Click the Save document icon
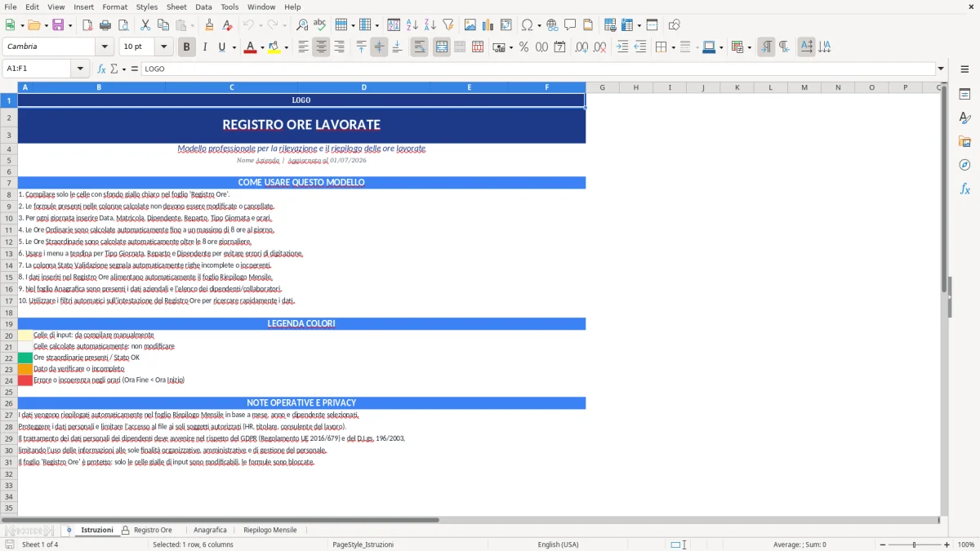980x551 pixels. point(57,25)
